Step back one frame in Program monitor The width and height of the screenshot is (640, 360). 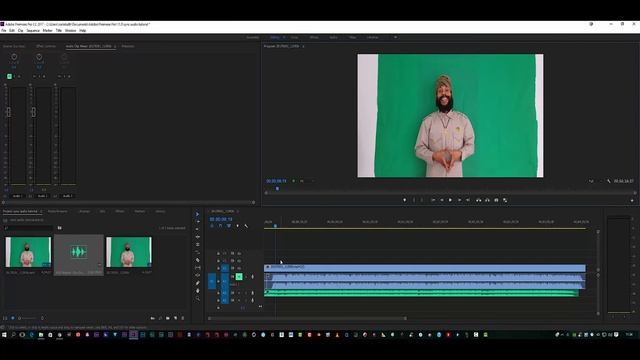coord(442,200)
